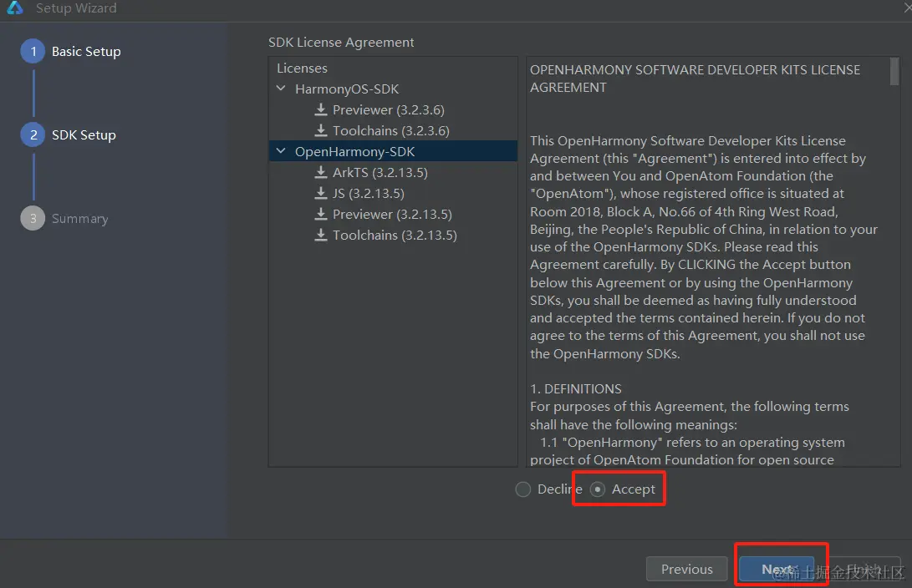
Task: Select Previewer (3.2.13.5) license entry
Action: [x=393, y=215]
